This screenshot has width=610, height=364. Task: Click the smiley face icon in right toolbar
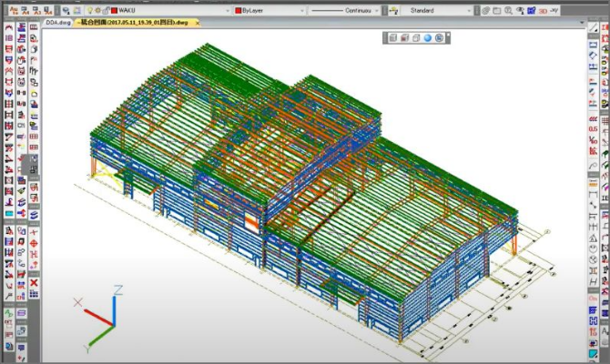tap(593, 249)
